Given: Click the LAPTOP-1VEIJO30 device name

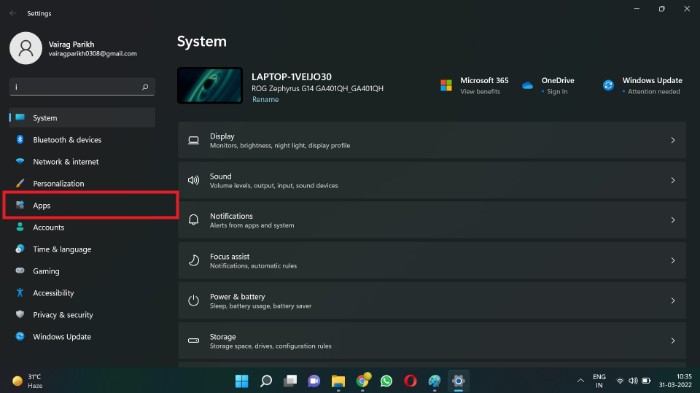Looking at the screenshot, I should [292, 77].
